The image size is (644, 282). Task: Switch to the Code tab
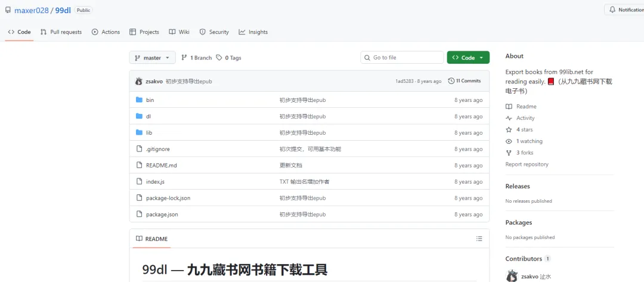(19, 32)
